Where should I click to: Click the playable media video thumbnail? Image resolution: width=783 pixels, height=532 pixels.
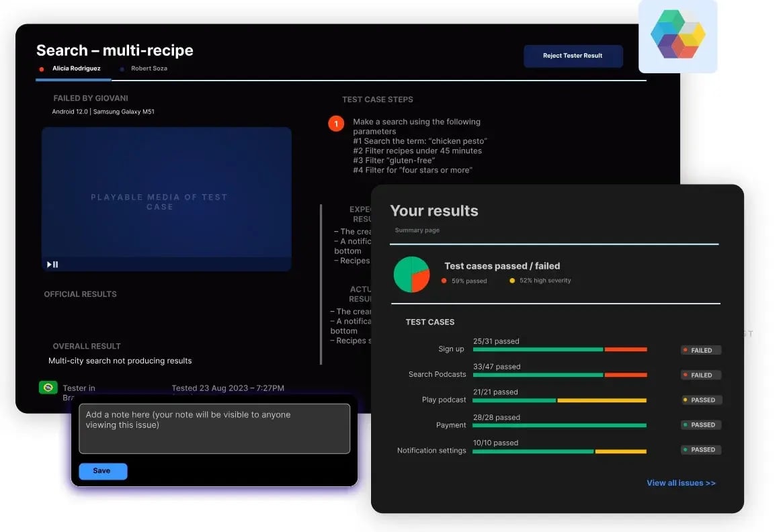pos(166,199)
